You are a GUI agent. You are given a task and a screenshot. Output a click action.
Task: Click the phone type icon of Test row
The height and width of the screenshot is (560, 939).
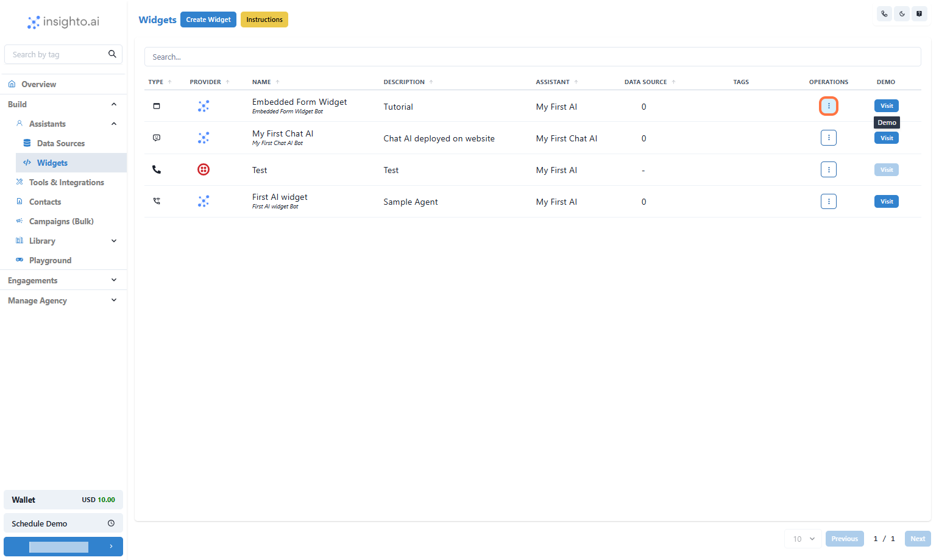click(x=157, y=169)
